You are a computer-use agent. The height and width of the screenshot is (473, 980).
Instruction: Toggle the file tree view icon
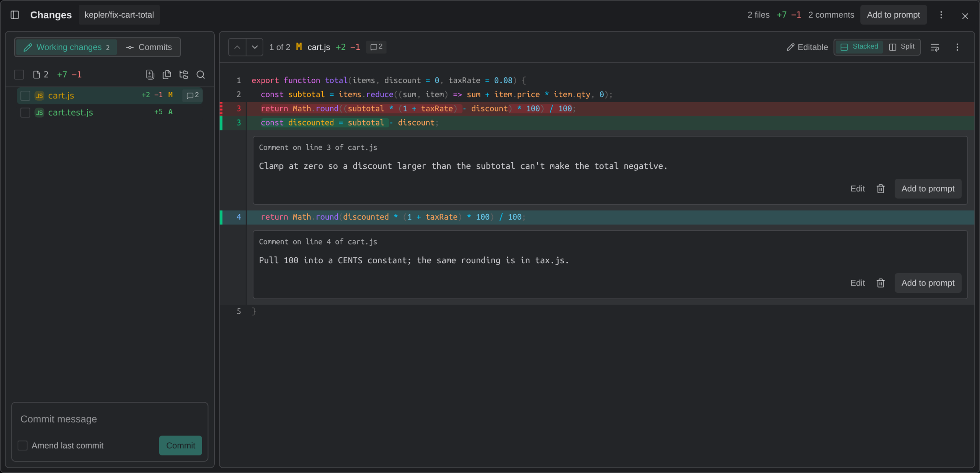[x=183, y=75]
